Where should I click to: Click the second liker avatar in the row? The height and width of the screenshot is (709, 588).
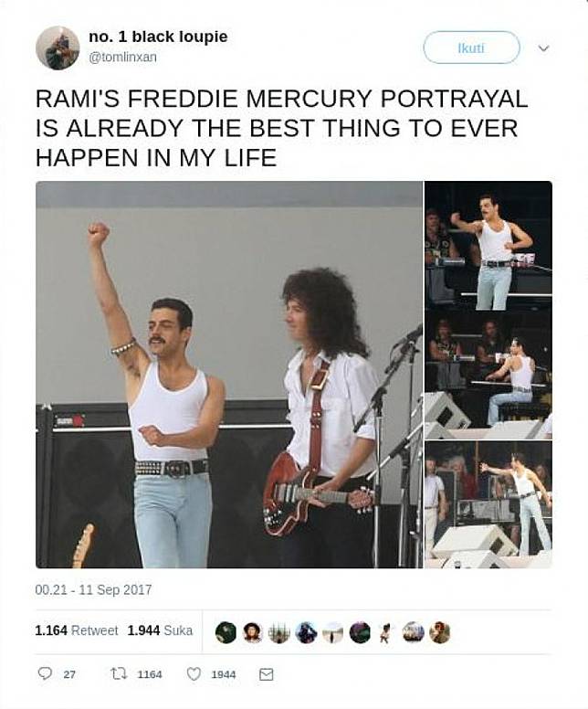tap(252, 632)
